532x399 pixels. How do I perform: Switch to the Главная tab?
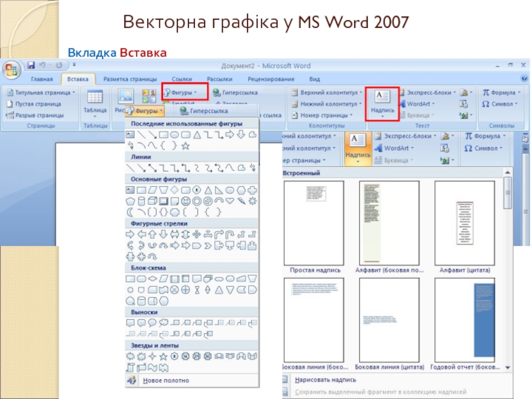coord(42,79)
